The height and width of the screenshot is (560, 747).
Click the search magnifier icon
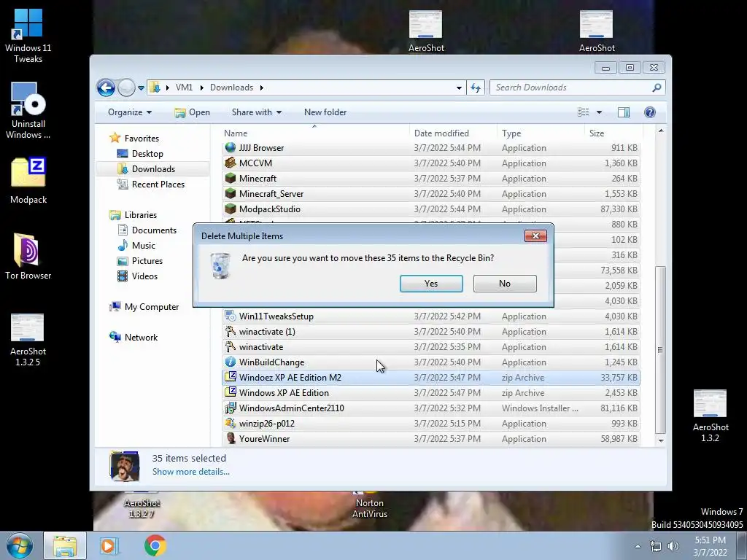pyautogui.click(x=657, y=87)
